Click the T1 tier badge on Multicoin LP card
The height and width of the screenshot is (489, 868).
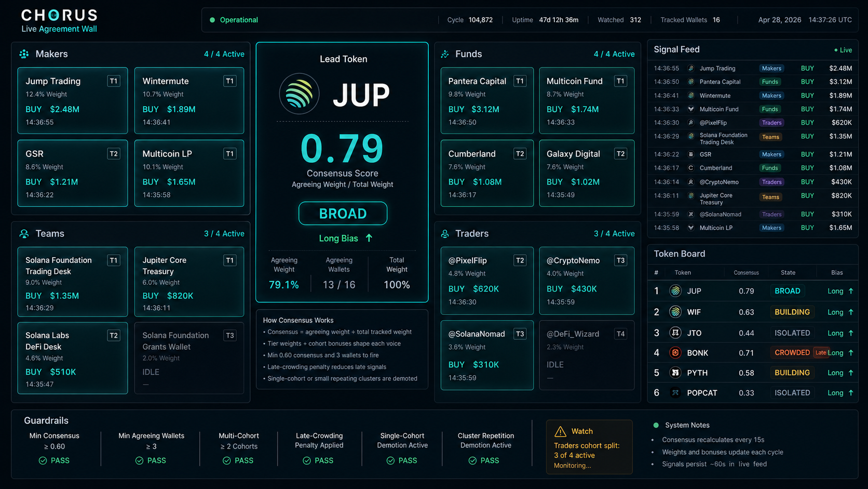coord(229,154)
